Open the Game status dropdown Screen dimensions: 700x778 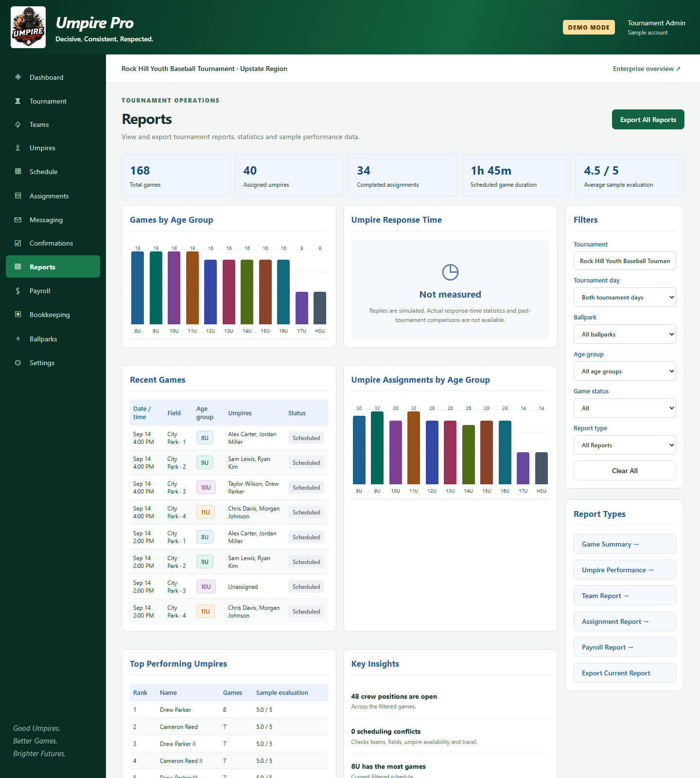click(625, 408)
